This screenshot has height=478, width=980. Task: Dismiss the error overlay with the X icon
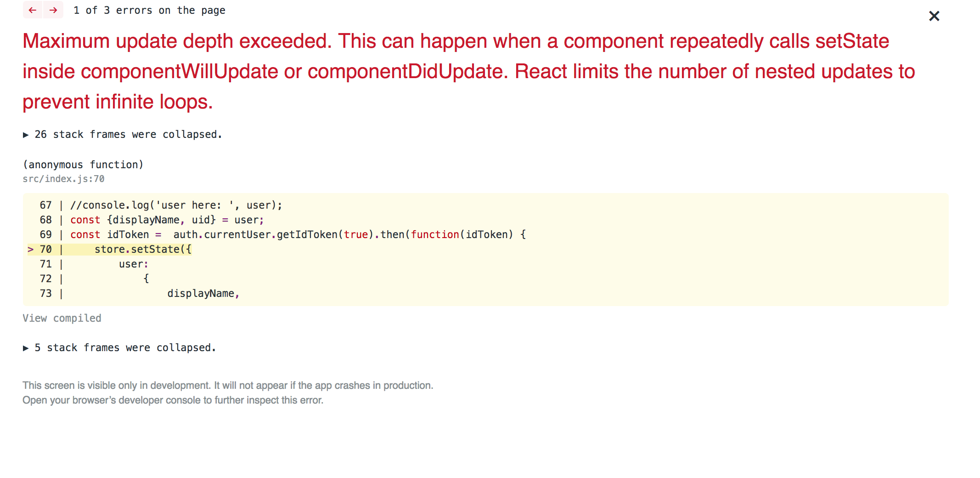point(934,16)
